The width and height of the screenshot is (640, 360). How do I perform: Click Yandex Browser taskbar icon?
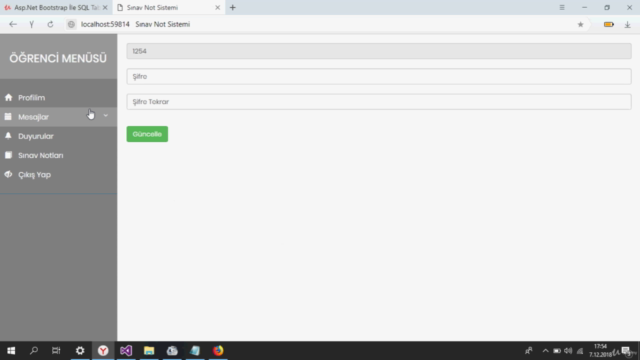pos(103,351)
